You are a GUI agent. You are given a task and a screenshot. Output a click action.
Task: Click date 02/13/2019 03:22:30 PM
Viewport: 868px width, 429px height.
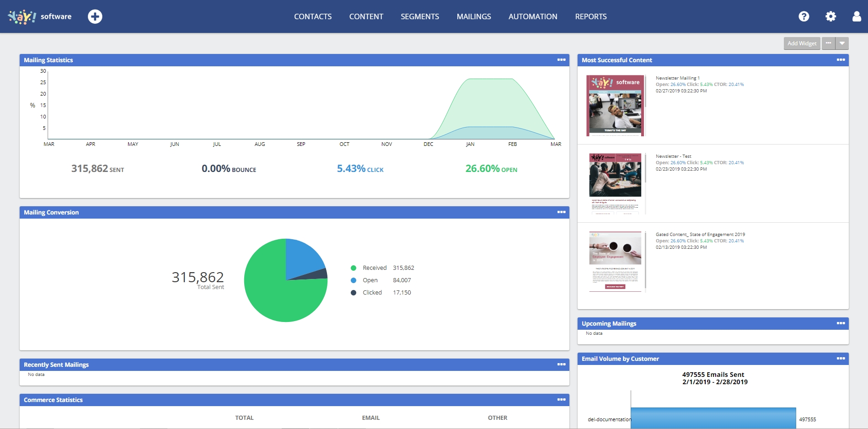(x=681, y=247)
